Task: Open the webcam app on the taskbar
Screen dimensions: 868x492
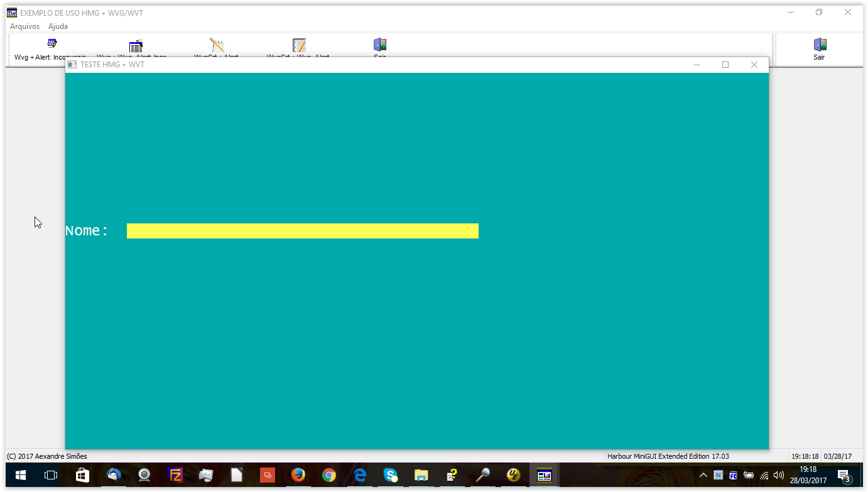Action: (x=144, y=476)
